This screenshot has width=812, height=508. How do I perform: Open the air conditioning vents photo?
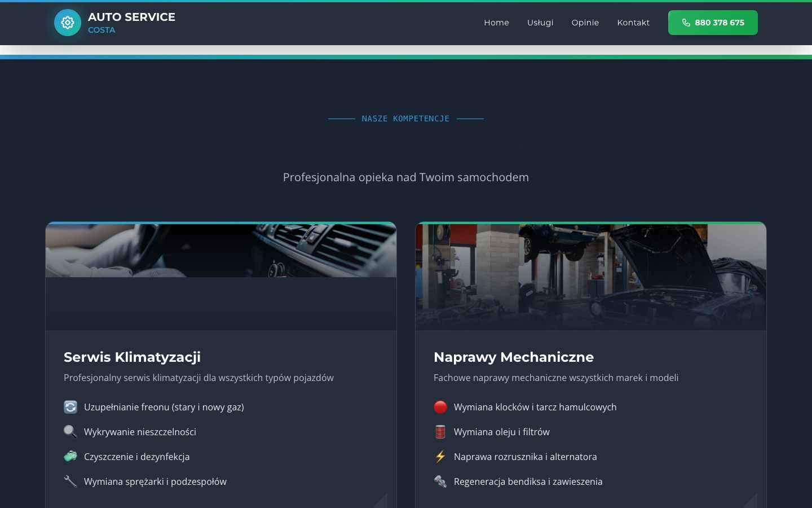point(221,249)
